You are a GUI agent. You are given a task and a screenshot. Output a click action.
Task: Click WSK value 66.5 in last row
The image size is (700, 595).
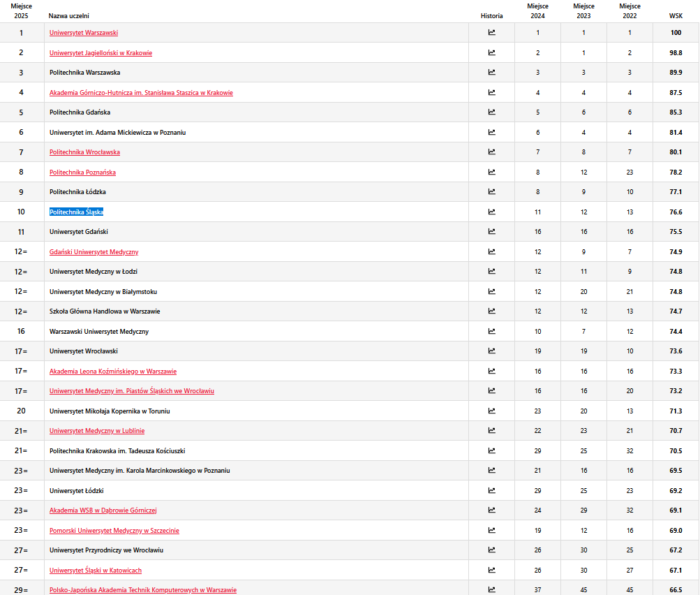676,589
